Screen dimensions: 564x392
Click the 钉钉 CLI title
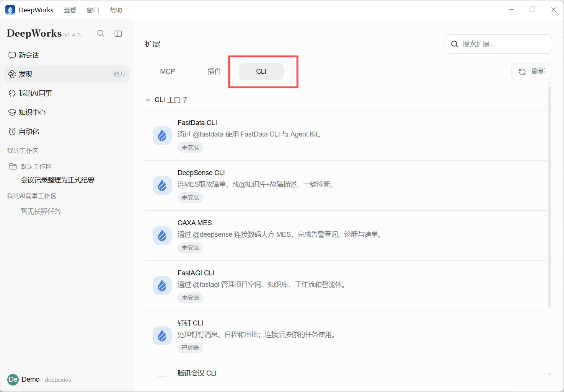pos(190,323)
